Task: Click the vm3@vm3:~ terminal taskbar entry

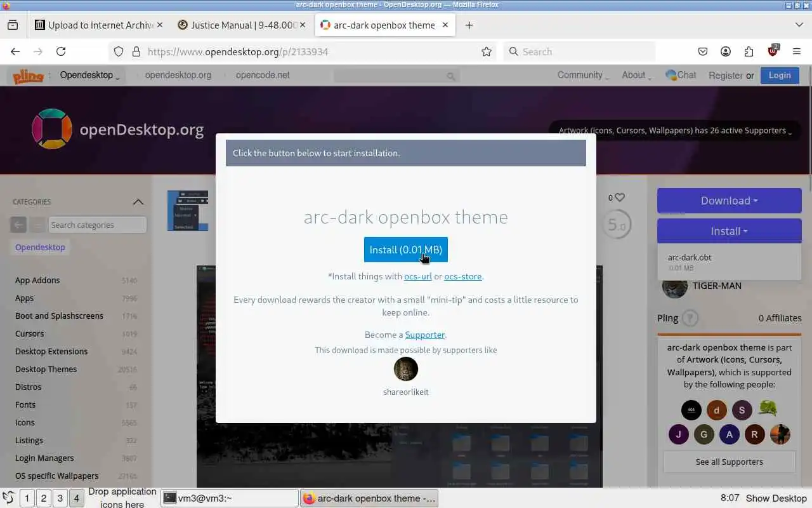Action: pos(230,498)
